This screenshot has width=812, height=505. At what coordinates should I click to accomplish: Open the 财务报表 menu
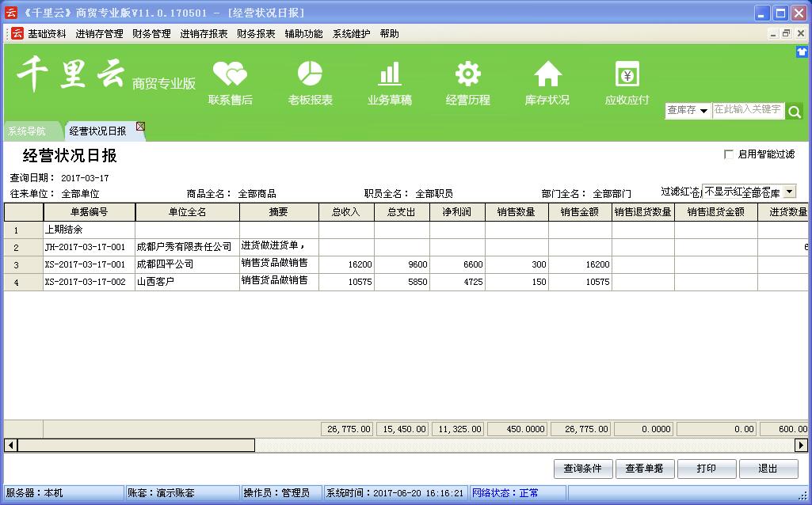[256, 34]
